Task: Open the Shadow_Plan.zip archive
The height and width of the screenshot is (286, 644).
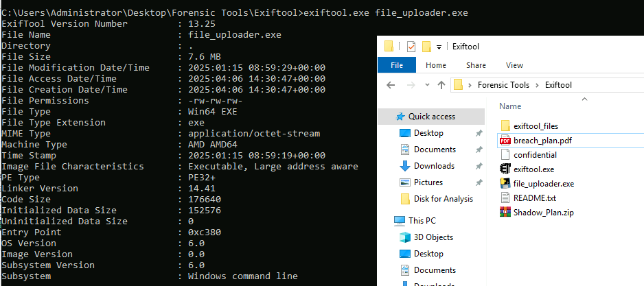Action: click(x=542, y=212)
